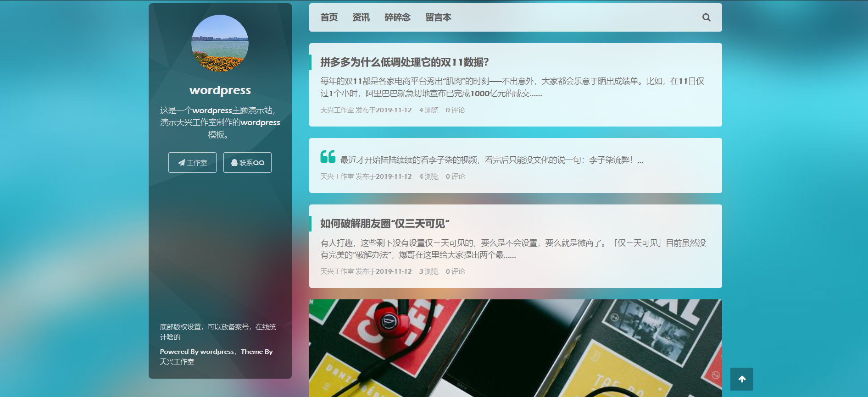Click the scroll-to-top arrow button
The image size is (868, 397).
pyautogui.click(x=741, y=379)
